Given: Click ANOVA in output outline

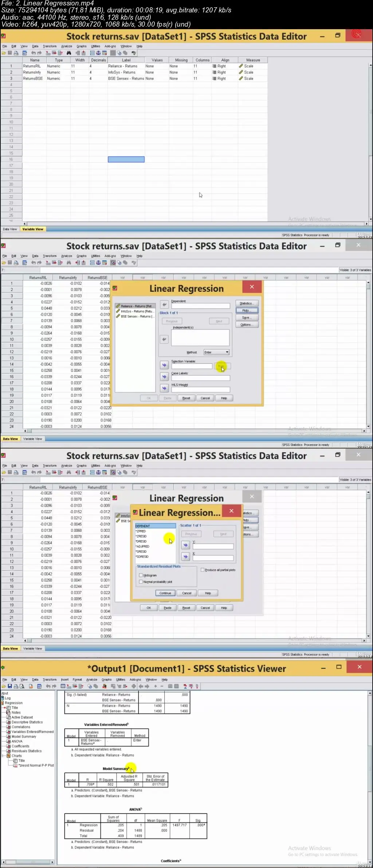Looking at the screenshot, I should point(17,741).
